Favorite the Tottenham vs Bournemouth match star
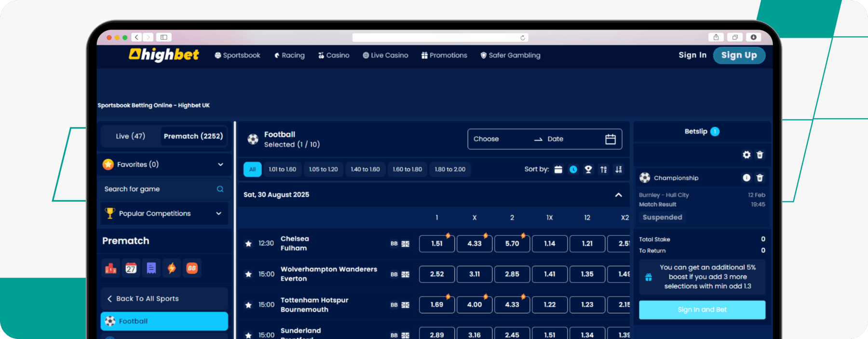 coord(248,305)
